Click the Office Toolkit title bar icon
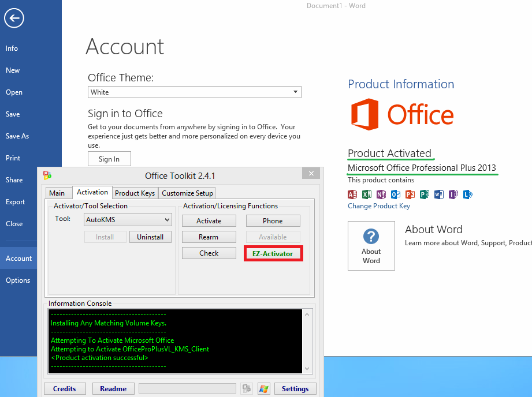The image size is (532, 397). pyautogui.click(x=47, y=175)
